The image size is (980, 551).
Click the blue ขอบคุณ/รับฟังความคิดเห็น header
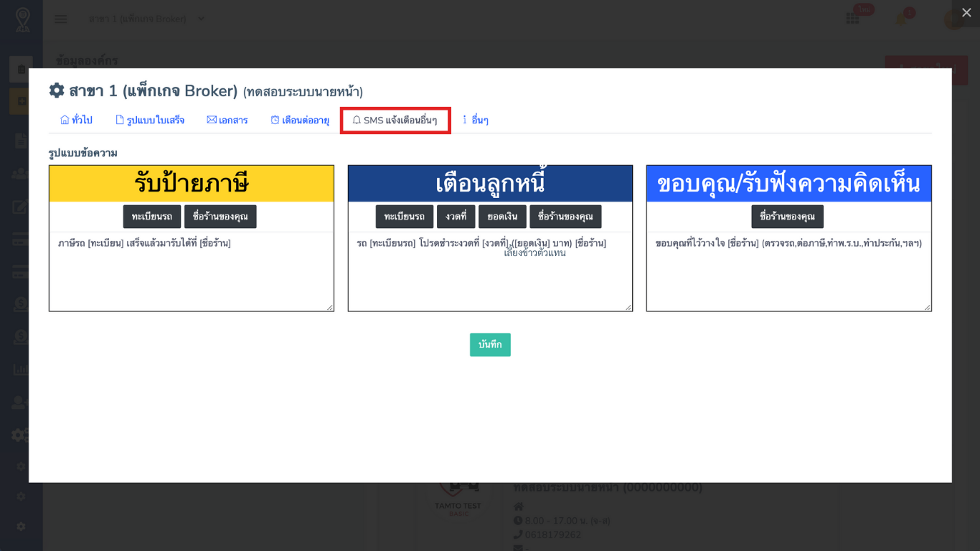(x=789, y=184)
